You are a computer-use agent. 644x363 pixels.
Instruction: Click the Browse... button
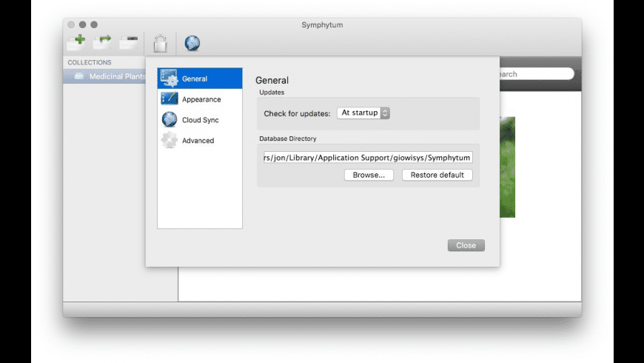(x=369, y=175)
